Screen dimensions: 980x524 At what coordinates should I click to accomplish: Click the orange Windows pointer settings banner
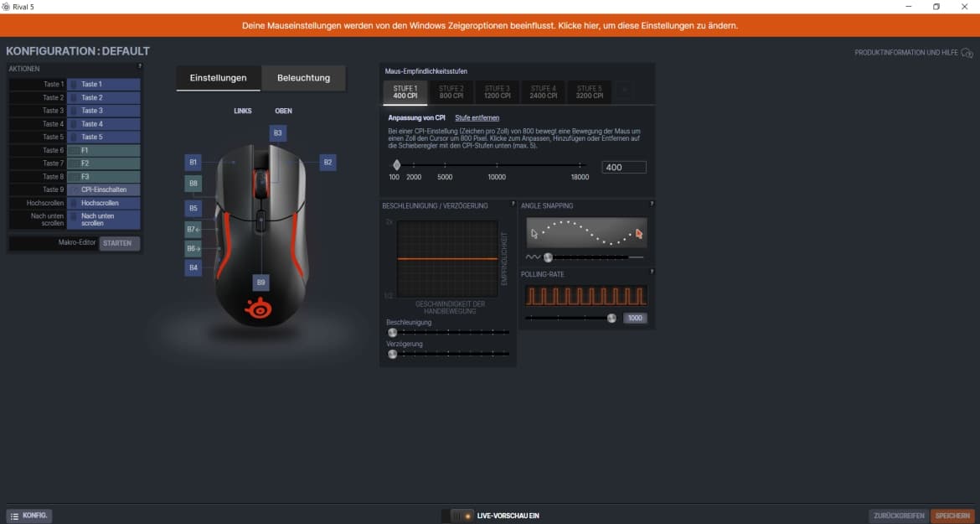490,26
